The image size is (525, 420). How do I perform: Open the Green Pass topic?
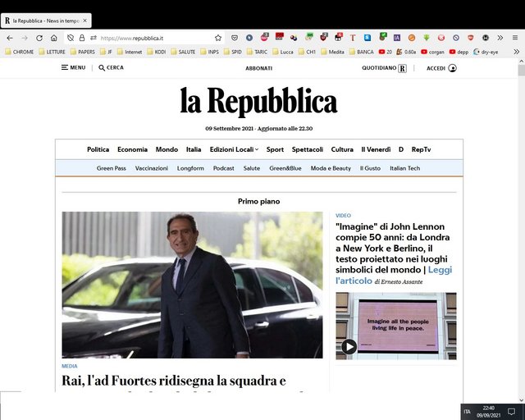pyautogui.click(x=112, y=168)
